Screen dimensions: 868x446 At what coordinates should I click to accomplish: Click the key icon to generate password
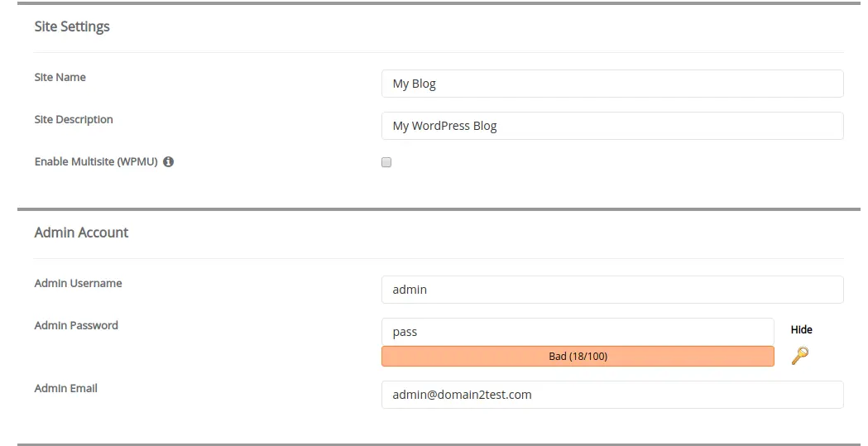[x=799, y=356]
